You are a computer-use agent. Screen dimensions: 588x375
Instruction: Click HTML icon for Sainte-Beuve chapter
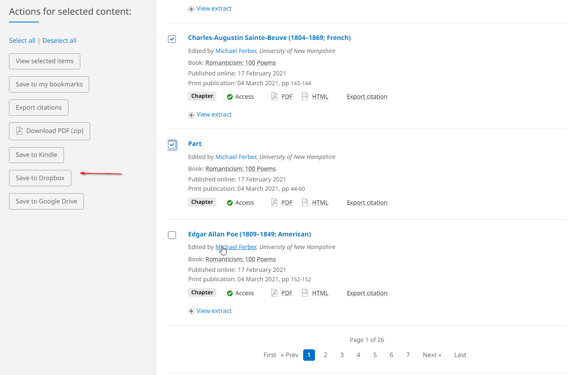pyautogui.click(x=305, y=97)
